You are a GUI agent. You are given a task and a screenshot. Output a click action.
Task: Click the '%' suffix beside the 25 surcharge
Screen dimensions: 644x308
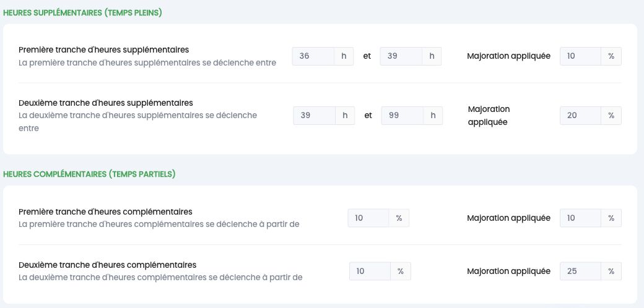(611, 272)
